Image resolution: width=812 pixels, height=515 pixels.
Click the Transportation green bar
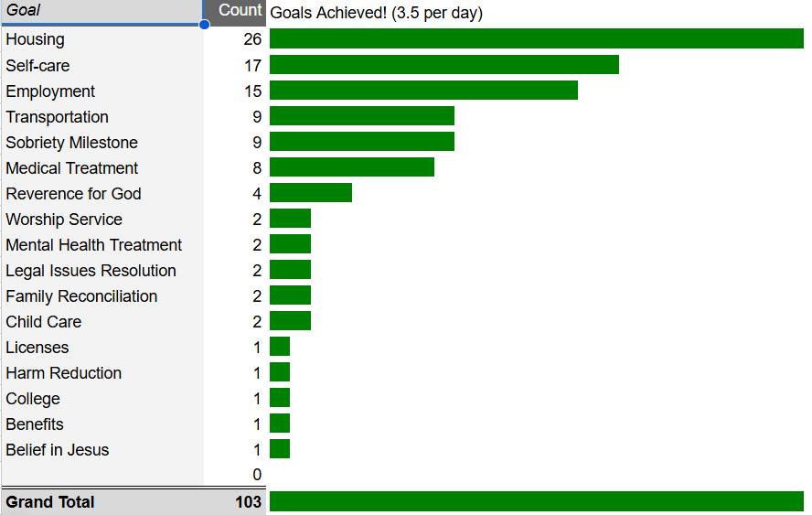point(362,115)
